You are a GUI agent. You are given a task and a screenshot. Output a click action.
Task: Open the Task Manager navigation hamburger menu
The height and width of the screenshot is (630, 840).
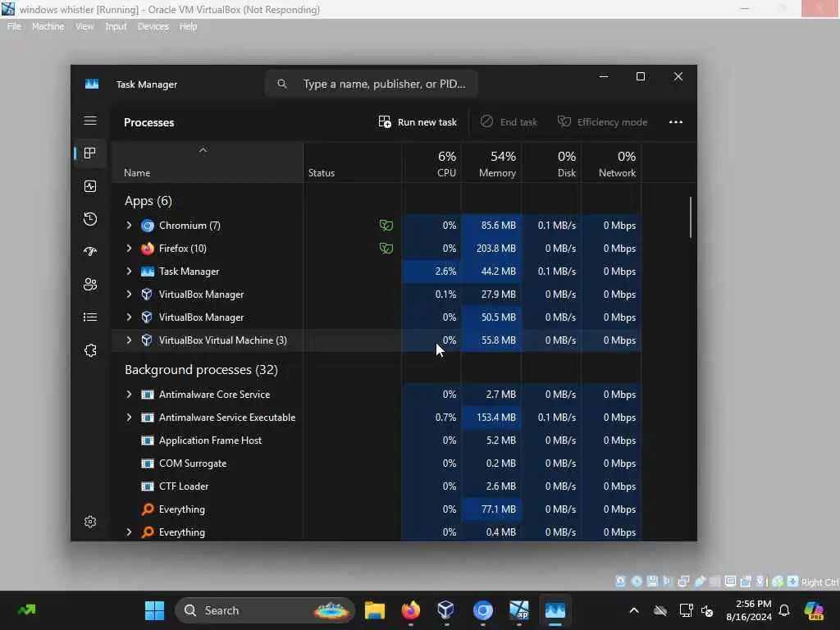tap(90, 121)
